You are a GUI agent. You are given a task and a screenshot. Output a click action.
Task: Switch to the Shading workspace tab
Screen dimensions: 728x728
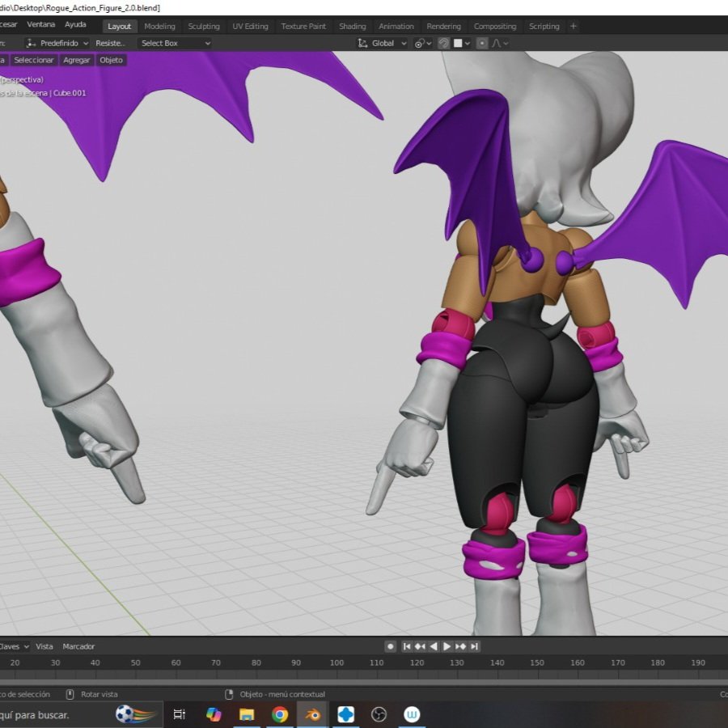(353, 27)
